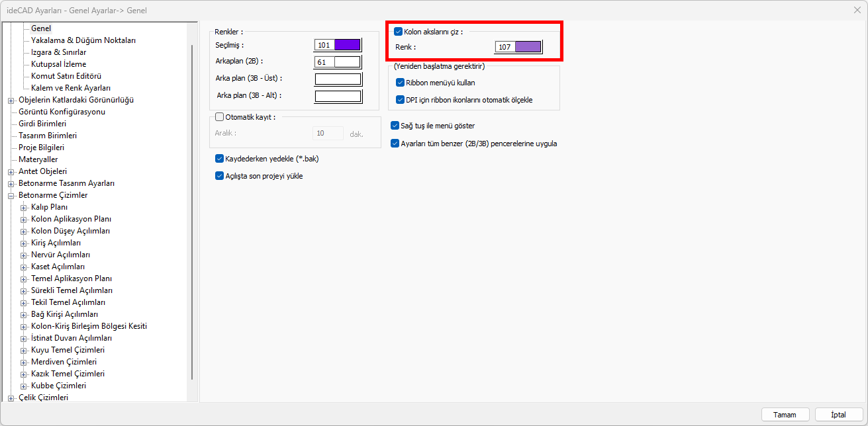
Task: Expand Betonarme Tasarım Ayarları node
Action: click(x=11, y=184)
